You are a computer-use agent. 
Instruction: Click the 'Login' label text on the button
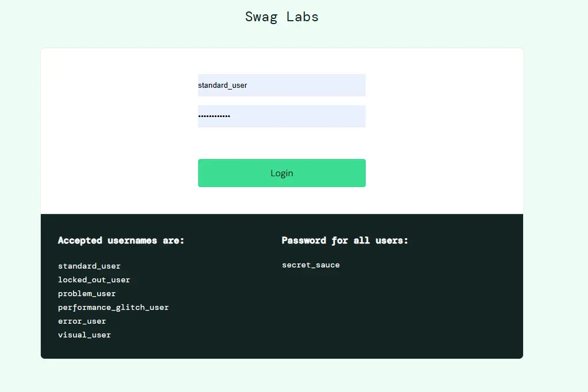point(282,173)
